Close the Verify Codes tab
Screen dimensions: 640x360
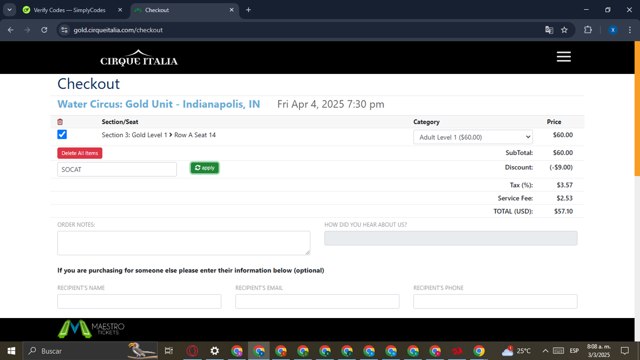pyautogui.click(x=120, y=10)
